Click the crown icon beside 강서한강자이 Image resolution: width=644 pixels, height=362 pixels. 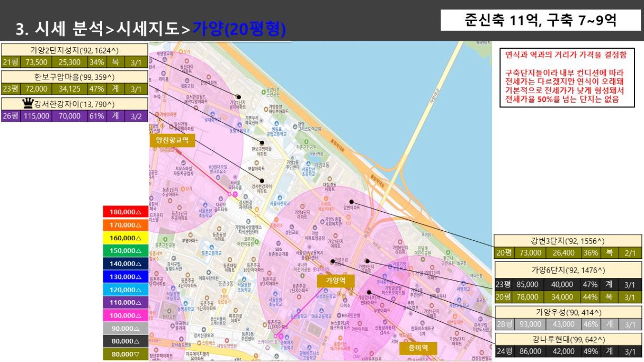tap(28, 104)
